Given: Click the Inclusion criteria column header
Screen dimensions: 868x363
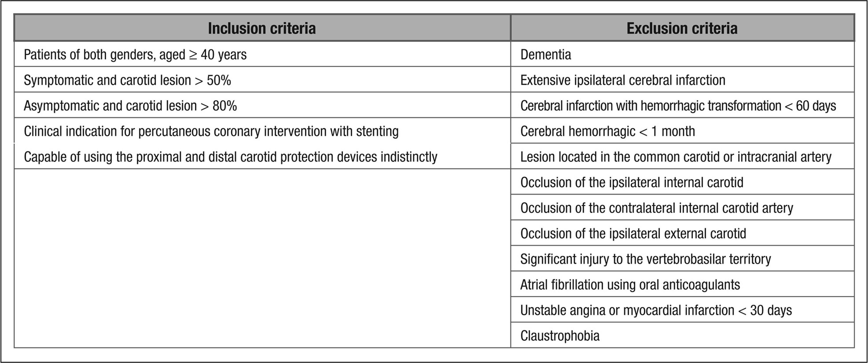Looking at the screenshot, I should point(262,28).
